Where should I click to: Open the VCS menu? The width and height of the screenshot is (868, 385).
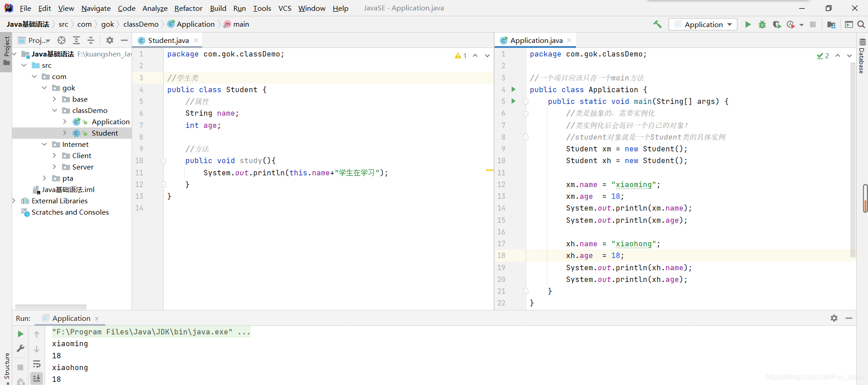point(285,8)
